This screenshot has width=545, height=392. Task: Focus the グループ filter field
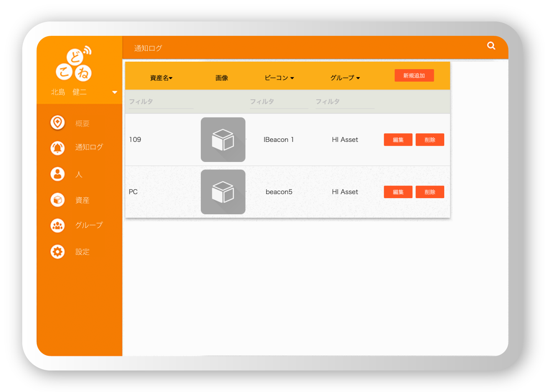tap(345, 102)
